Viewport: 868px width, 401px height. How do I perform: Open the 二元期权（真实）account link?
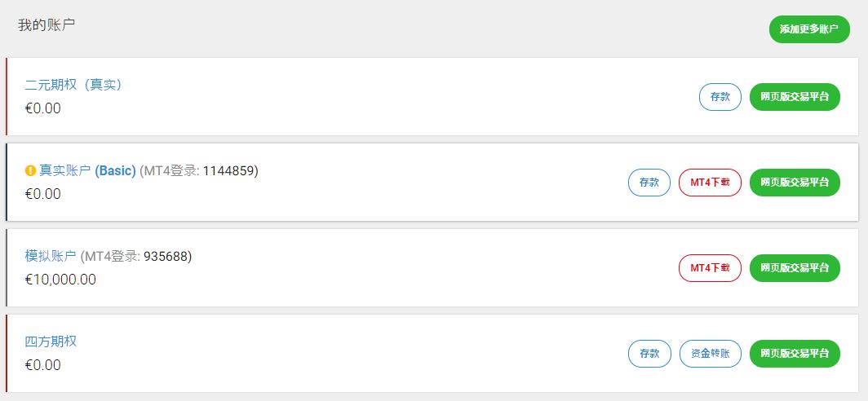pos(73,86)
